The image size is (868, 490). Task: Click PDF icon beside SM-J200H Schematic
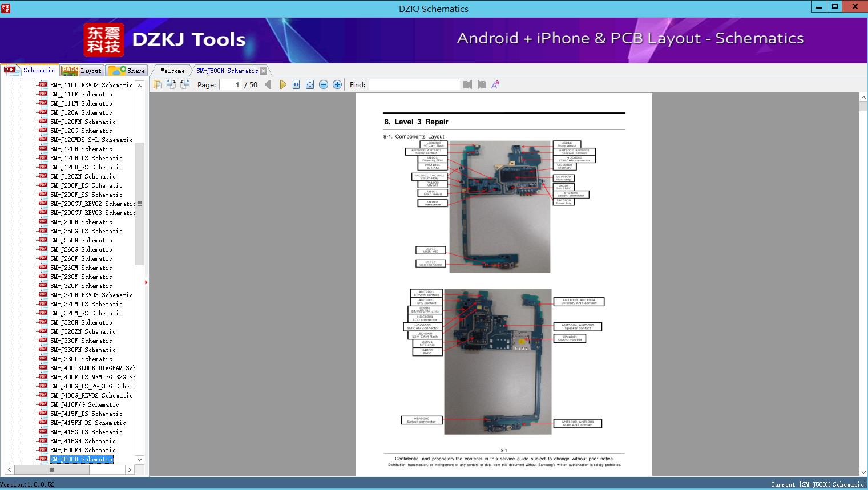[x=43, y=222]
